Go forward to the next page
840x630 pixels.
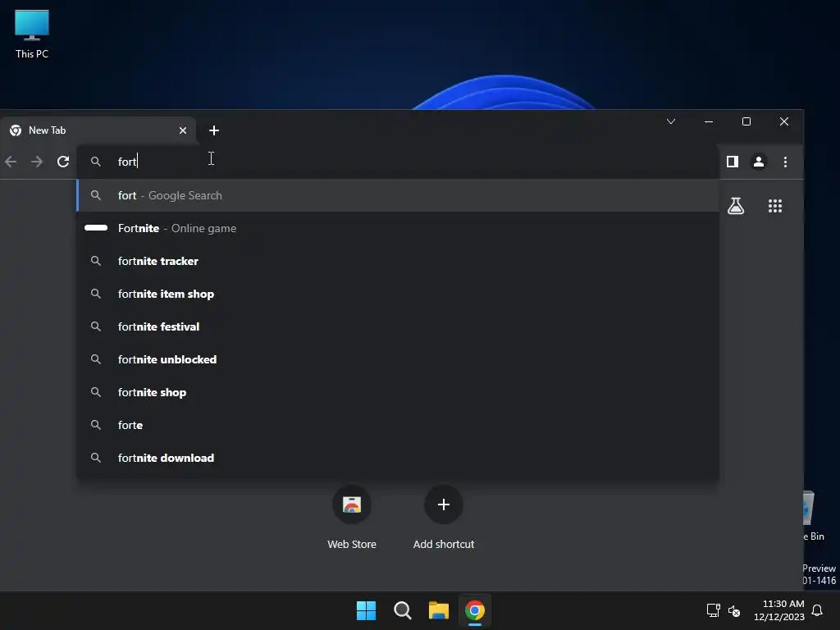click(36, 162)
